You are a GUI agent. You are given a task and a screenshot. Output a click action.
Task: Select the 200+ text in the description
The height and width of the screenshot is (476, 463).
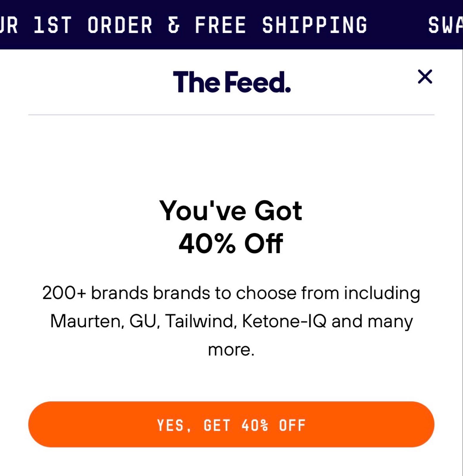click(x=64, y=293)
